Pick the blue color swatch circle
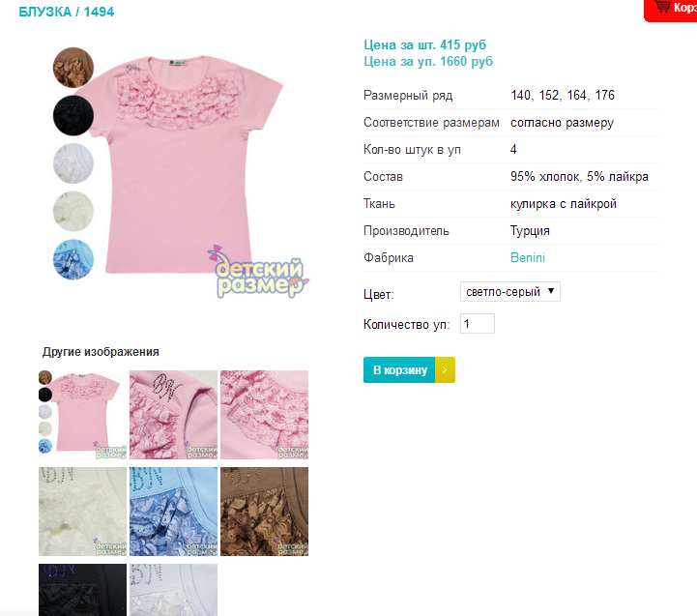This screenshot has width=697, height=616. [x=73, y=259]
